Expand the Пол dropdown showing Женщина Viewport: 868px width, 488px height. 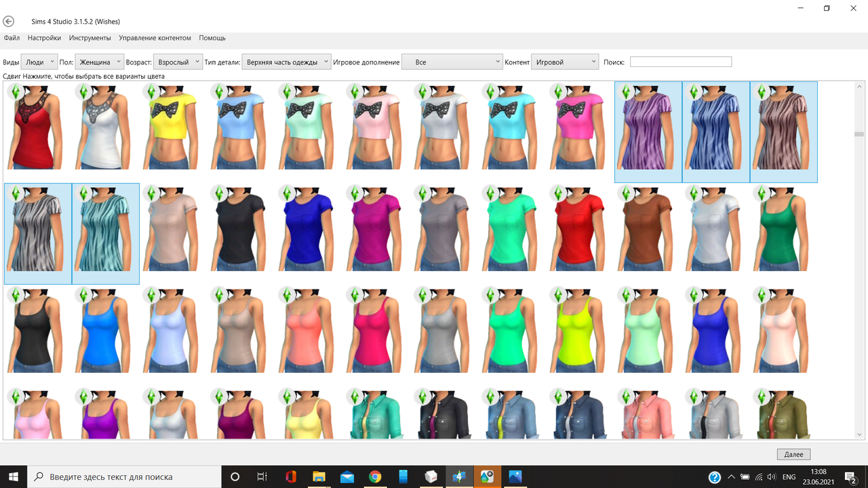tap(99, 62)
